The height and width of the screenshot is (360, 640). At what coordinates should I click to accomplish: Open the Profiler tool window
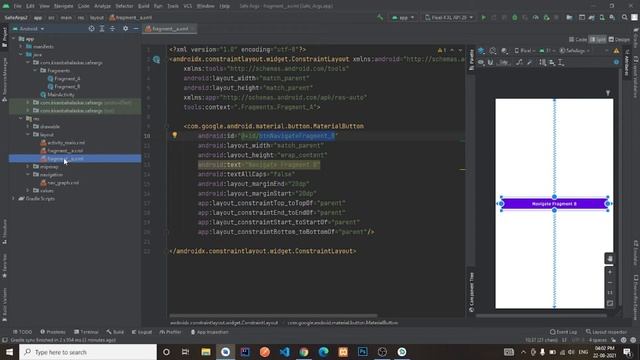[x=171, y=332]
